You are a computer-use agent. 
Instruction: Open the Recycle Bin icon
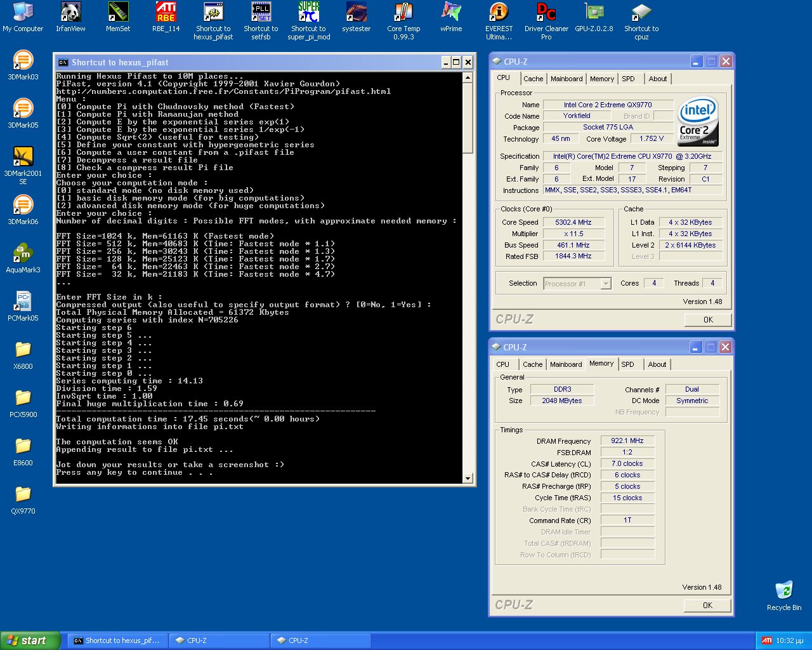pos(784,596)
